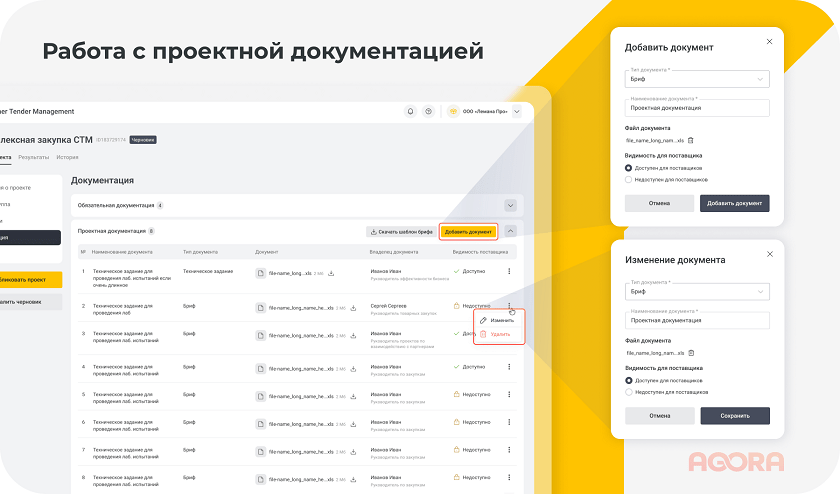Open the three-dot menu for row 6
Image resolution: width=840 pixels, height=494 pixels.
point(509,422)
